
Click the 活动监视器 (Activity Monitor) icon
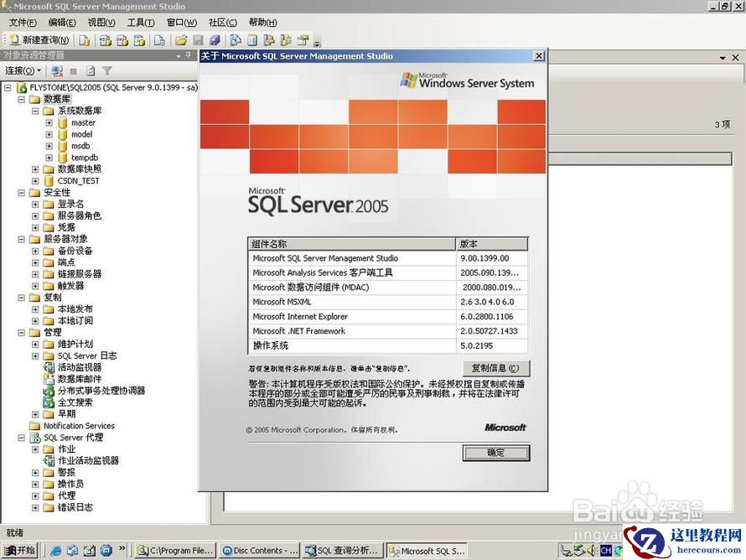(x=49, y=367)
